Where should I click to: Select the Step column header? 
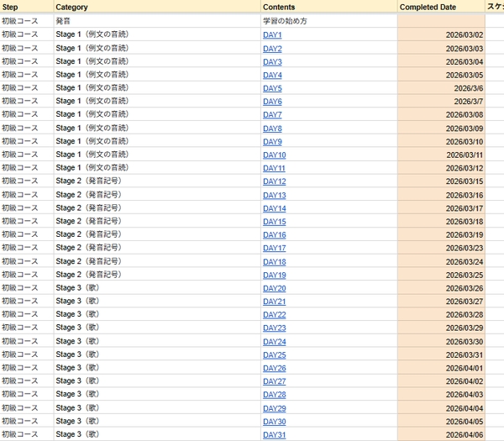coord(27,7)
